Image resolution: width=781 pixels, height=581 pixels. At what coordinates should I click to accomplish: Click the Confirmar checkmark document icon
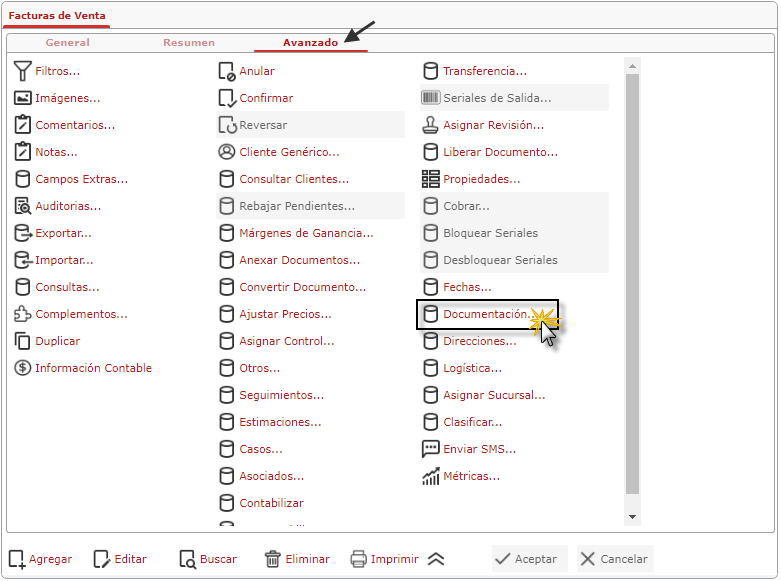click(x=227, y=98)
